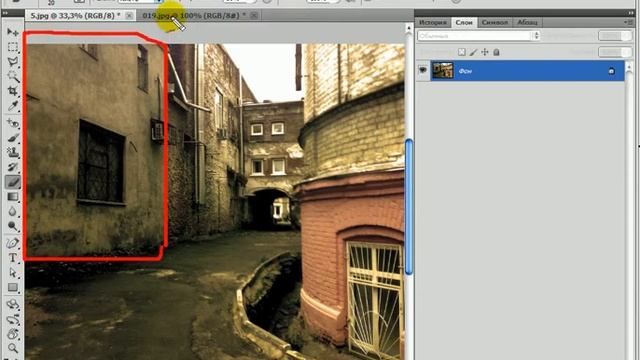The image size is (640, 360).
Task: Select the Hand tool
Action: tap(13, 333)
